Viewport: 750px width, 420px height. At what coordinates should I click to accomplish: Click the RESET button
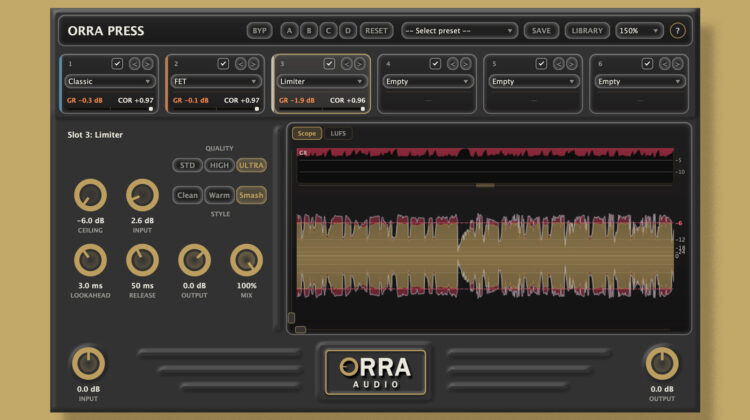pyautogui.click(x=376, y=31)
